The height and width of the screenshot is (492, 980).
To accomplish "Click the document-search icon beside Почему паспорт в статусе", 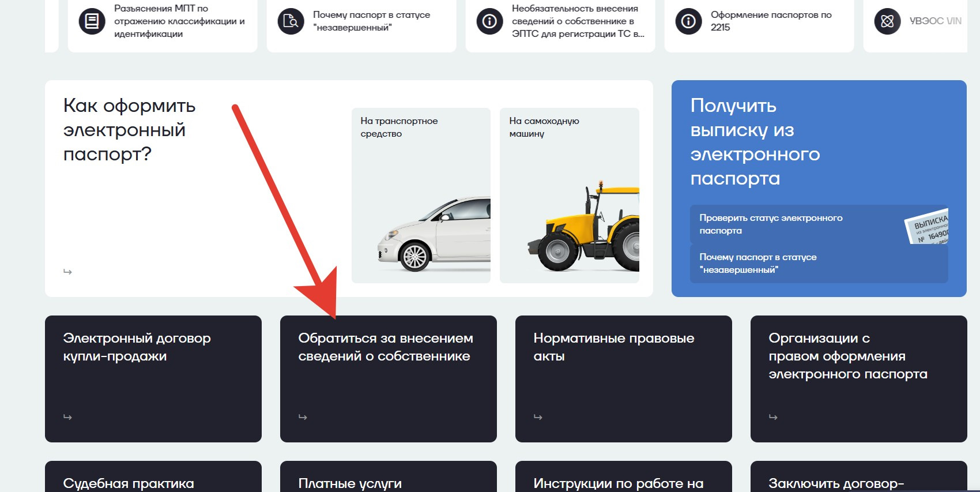I will coord(291,21).
